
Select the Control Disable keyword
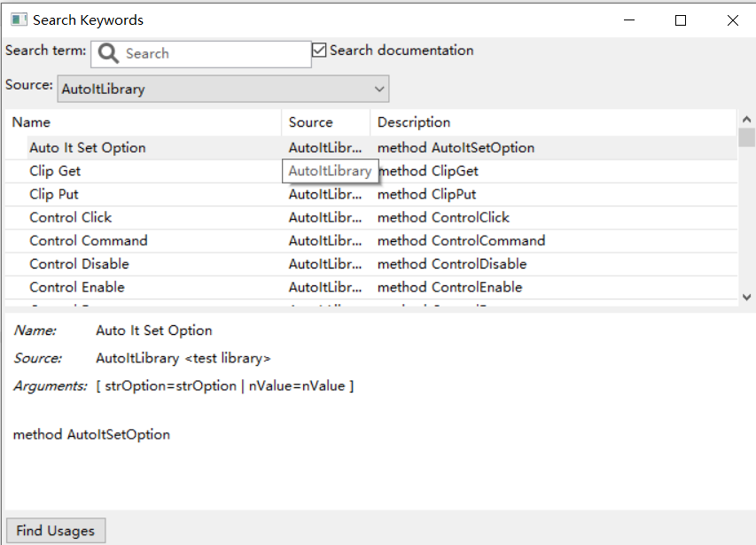[79, 263]
